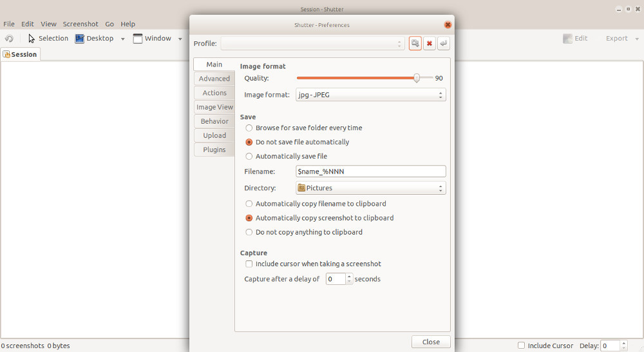Decrease capture delay seconds with down arrow
Viewport: 644px width, 352px height.
349,282
